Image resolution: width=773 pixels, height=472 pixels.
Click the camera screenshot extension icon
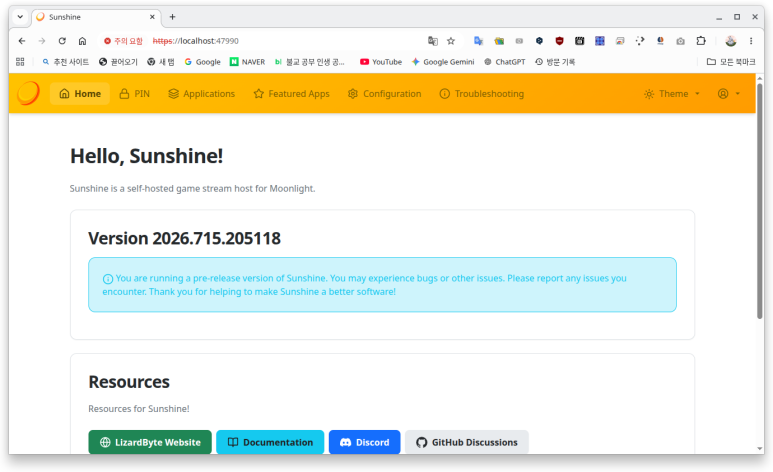[x=680, y=41]
